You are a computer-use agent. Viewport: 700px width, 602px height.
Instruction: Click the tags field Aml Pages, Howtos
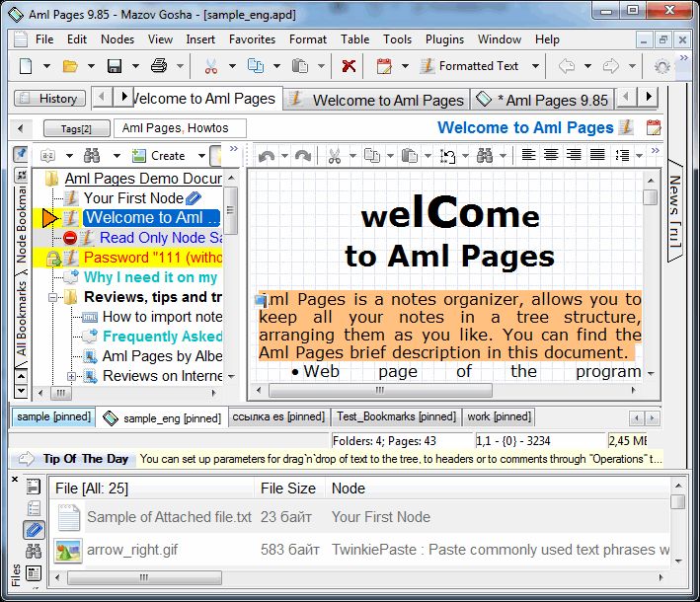click(180, 128)
